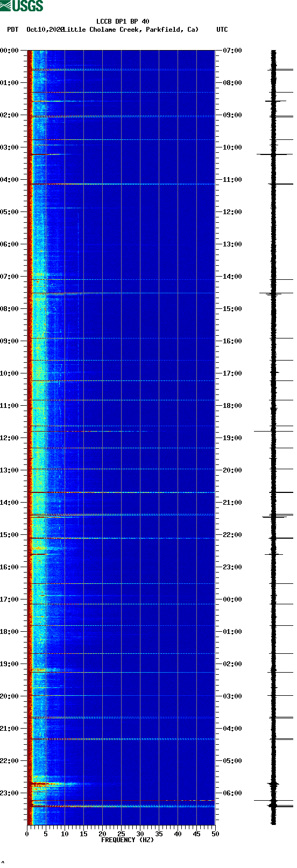Click the 06:00 UTC time label
Image resolution: width=297 pixels, height=868 pixels.
(x=232, y=793)
